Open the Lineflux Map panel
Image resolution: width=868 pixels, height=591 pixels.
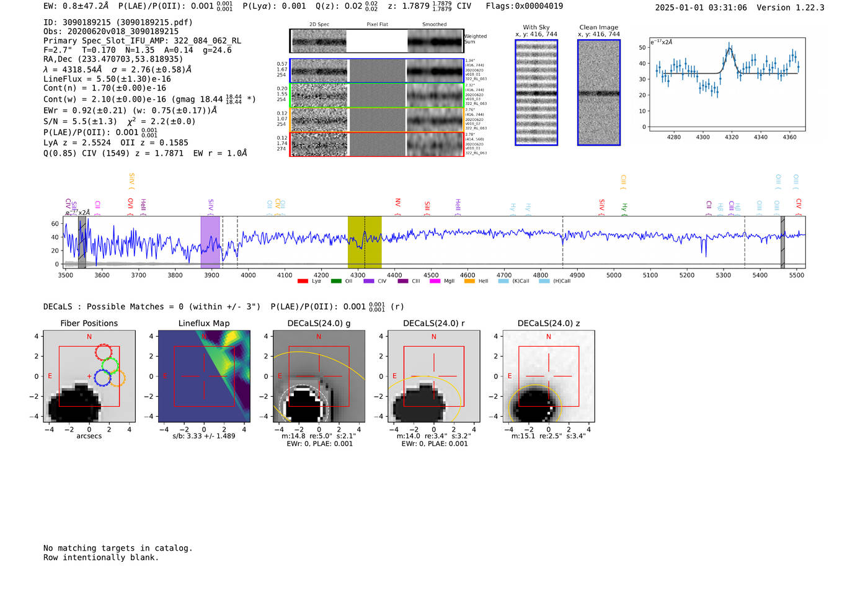tap(204, 376)
